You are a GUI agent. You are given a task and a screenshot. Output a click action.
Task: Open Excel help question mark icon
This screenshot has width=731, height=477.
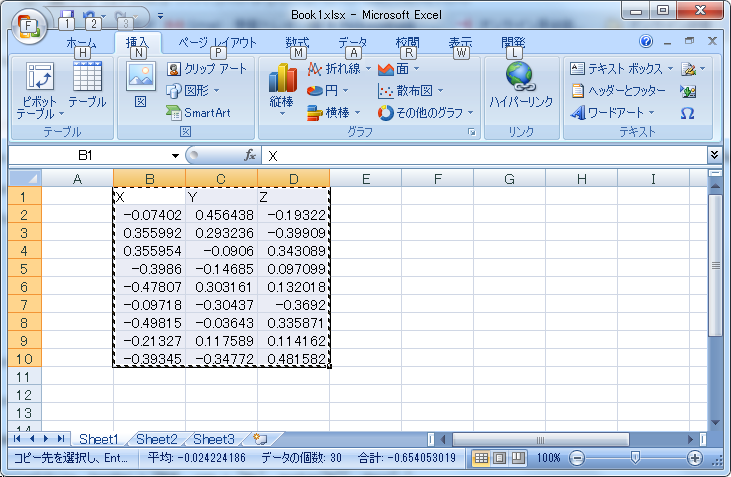(x=646, y=41)
